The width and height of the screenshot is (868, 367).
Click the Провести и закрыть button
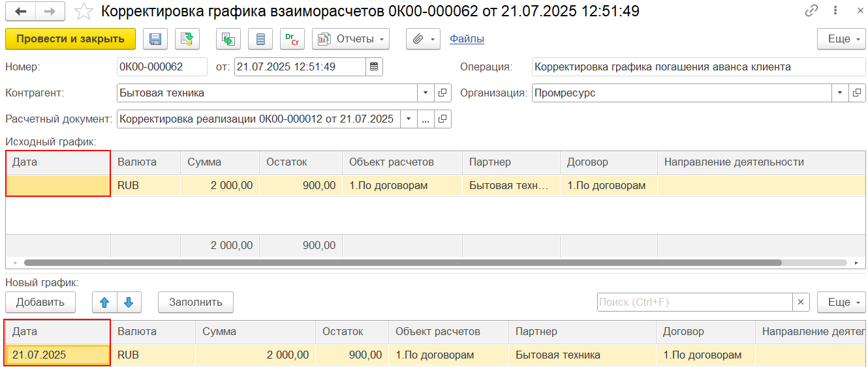pos(70,39)
